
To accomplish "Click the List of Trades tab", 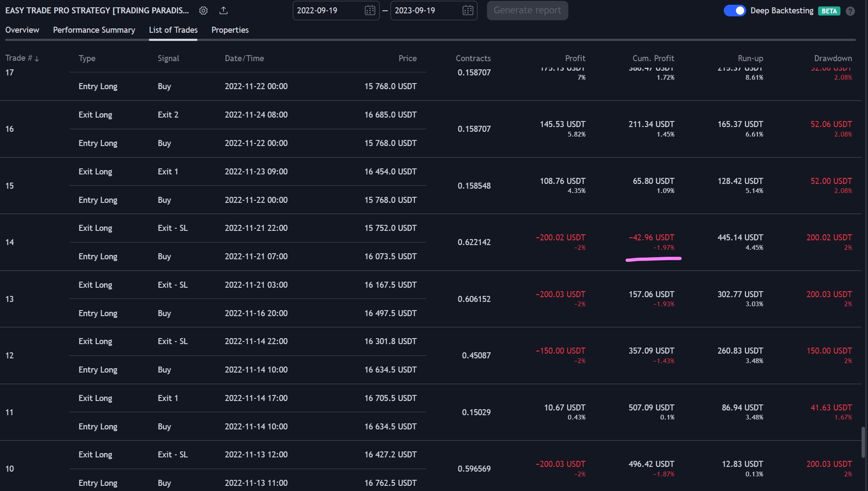I will [x=173, y=30].
